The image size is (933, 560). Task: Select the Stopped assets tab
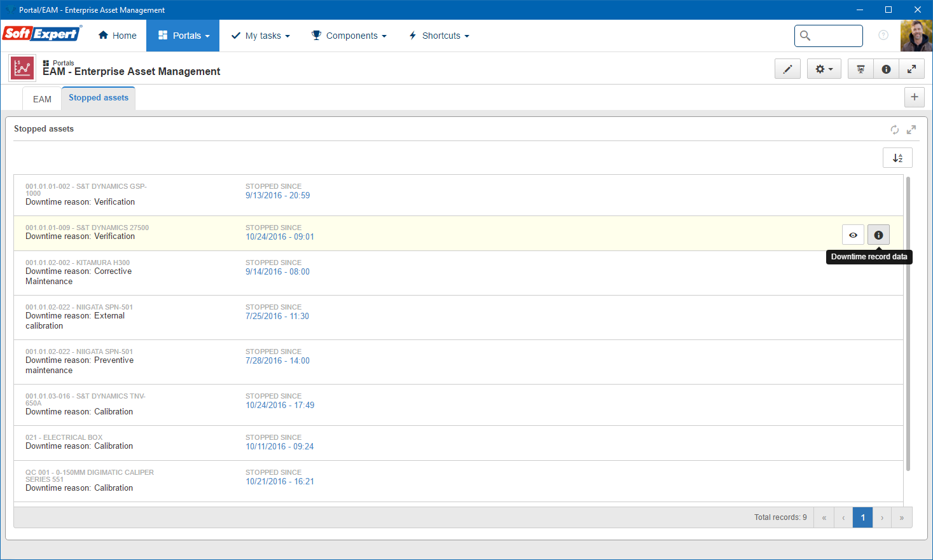click(x=99, y=98)
